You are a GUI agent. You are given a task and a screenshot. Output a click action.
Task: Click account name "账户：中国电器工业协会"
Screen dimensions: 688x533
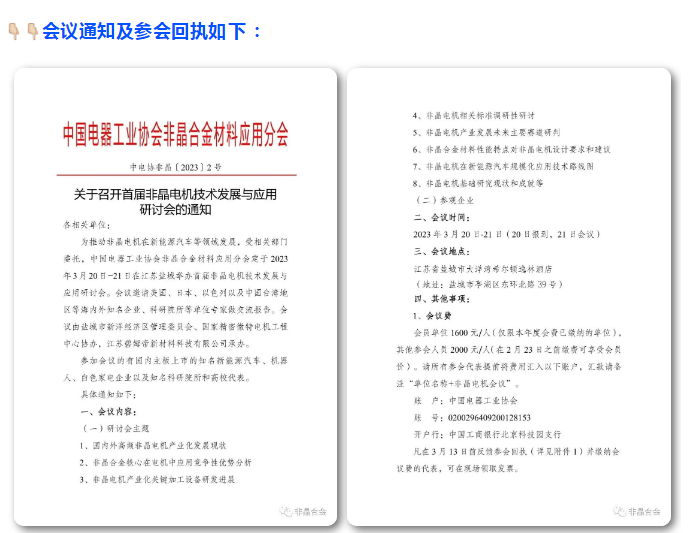click(x=466, y=401)
